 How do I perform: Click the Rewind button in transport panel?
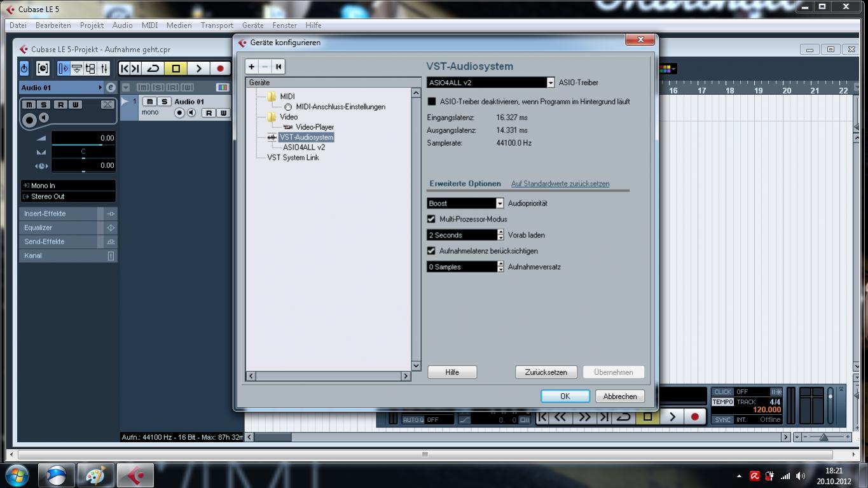coord(561,417)
